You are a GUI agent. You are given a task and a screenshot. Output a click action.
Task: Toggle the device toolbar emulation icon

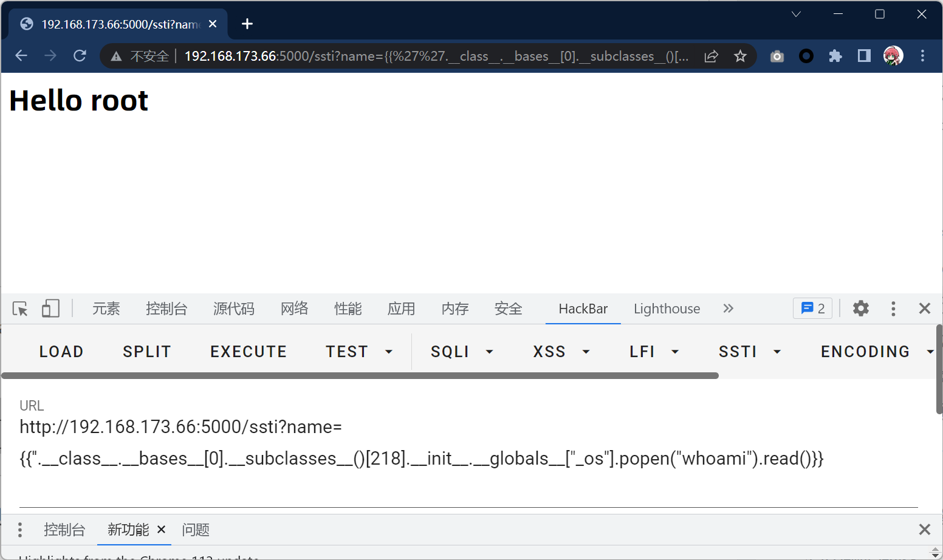pos(50,309)
